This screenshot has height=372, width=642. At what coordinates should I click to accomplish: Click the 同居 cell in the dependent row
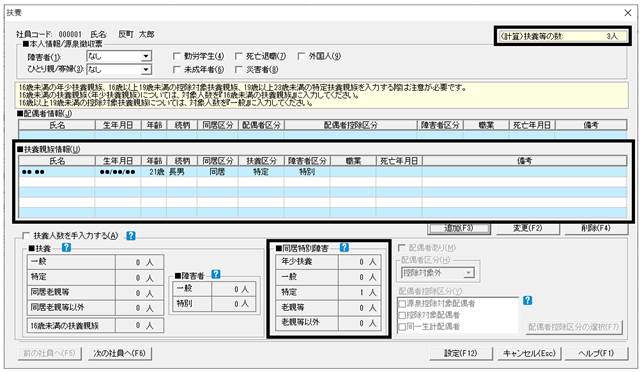click(x=217, y=172)
